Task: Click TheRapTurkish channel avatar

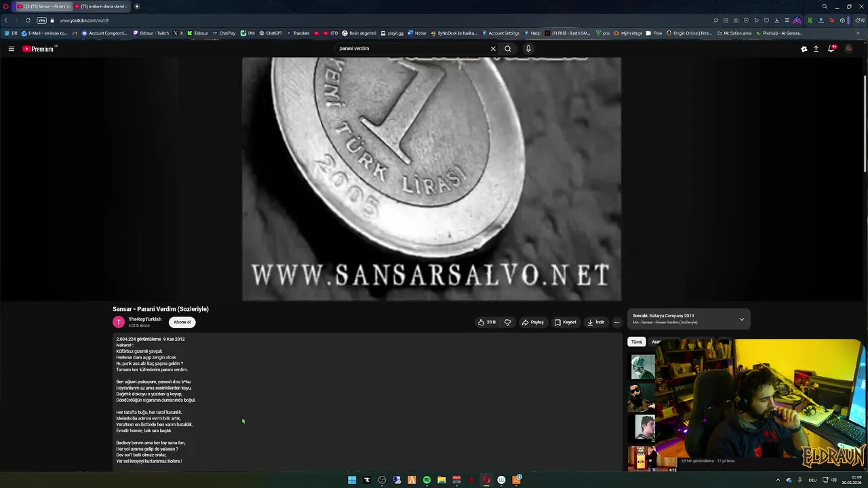Action: pos(119,323)
